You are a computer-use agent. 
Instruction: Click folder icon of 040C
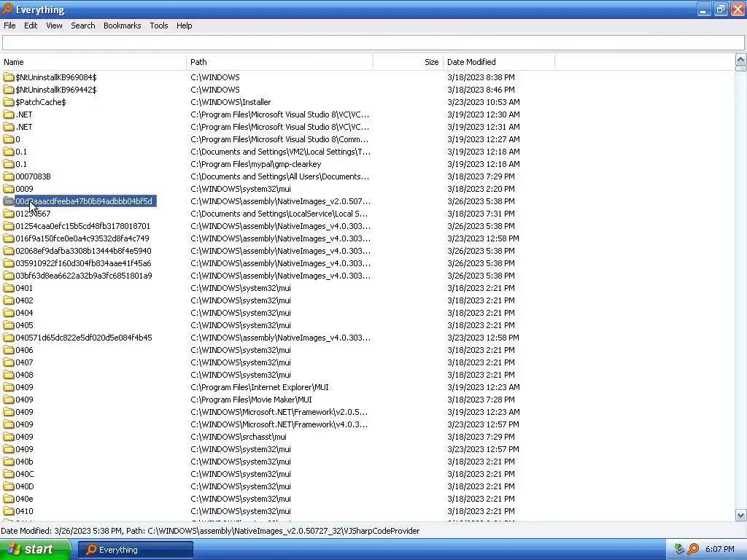pos(9,473)
